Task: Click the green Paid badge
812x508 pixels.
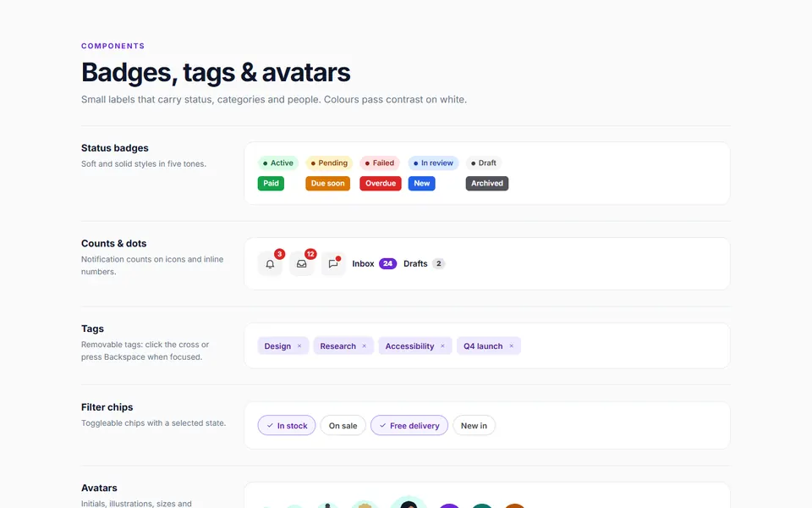Action: (x=271, y=184)
